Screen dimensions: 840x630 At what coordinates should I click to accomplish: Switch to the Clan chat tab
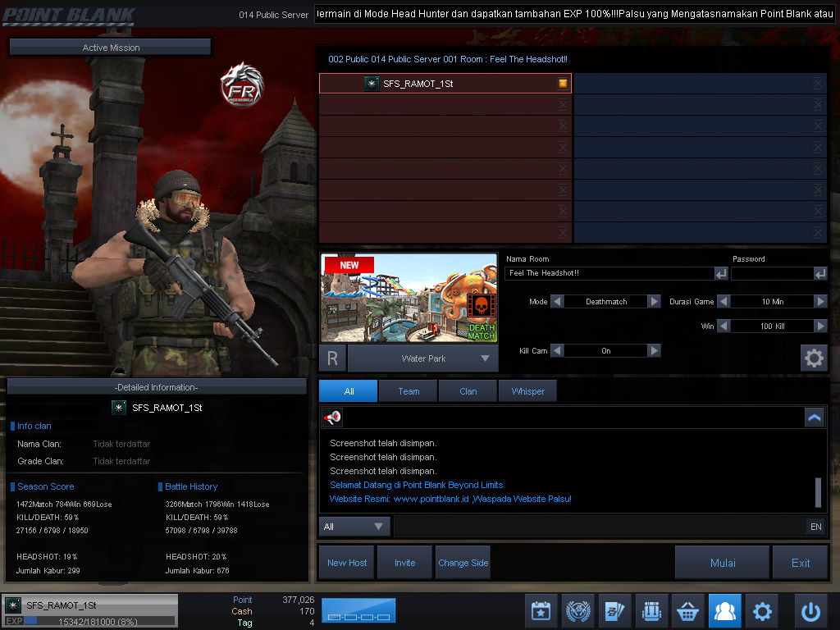point(468,391)
